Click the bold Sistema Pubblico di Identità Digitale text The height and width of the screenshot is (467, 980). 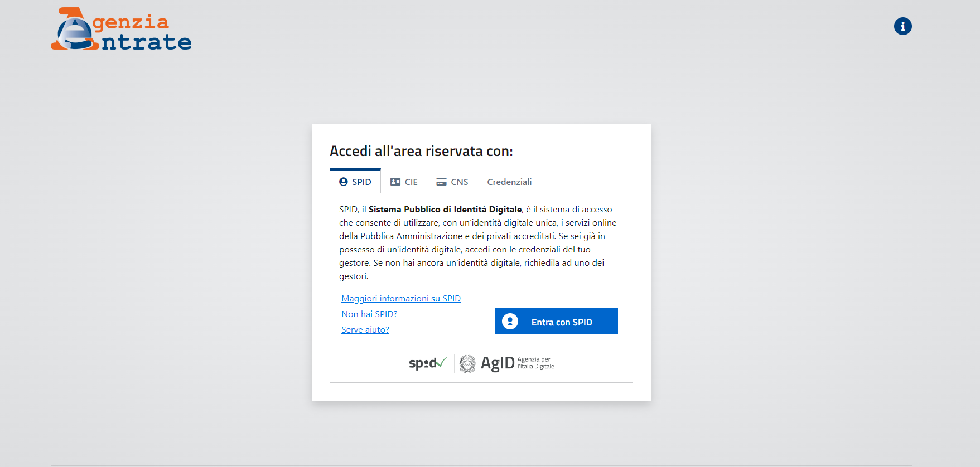coord(445,210)
